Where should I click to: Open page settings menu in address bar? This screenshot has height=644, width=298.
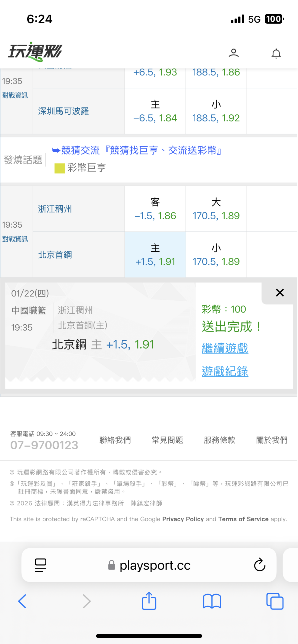[x=41, y=565]
